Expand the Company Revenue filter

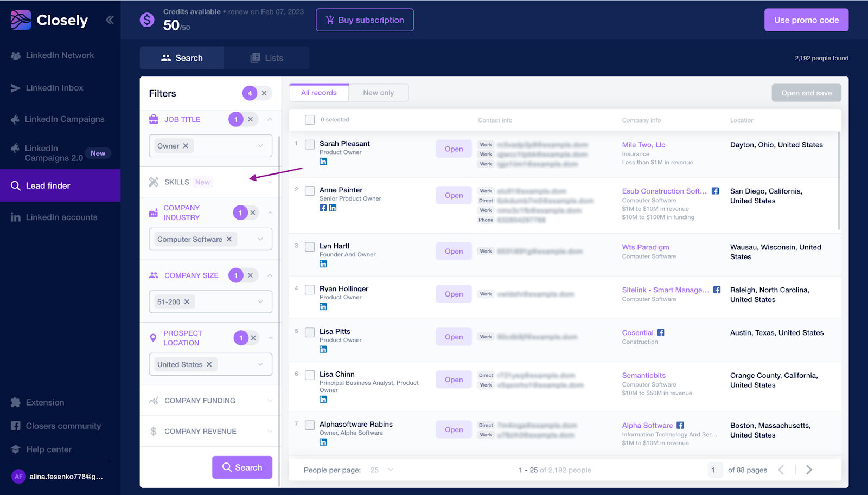(x=210, y=432)
